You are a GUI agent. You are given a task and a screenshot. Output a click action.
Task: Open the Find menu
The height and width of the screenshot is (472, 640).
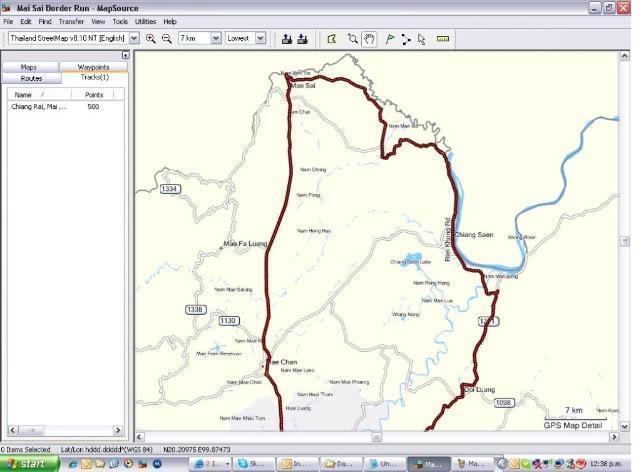(x=45, y=22)
